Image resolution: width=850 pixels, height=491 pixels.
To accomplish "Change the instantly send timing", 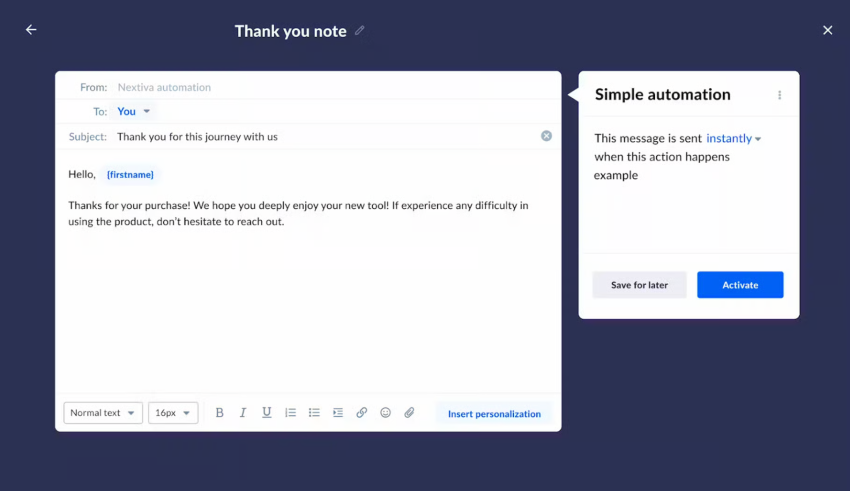I will 733,138.
